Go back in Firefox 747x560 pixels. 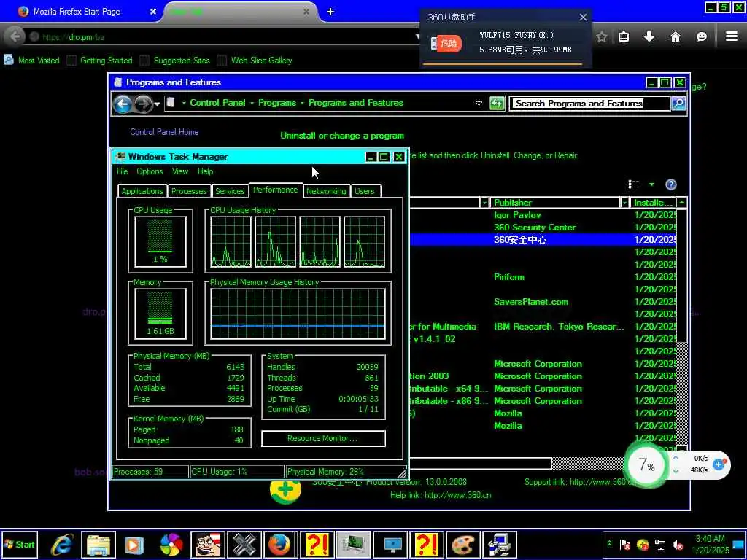tap(15, 36)
